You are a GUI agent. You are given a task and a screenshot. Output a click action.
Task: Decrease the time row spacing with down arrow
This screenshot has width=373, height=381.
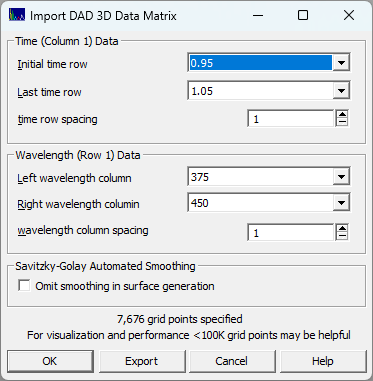coord(342,123)
